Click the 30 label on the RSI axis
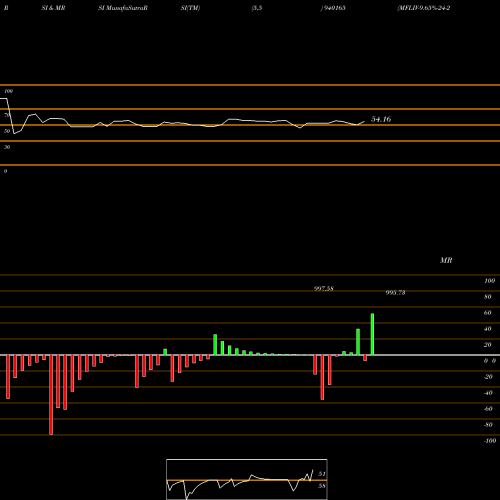The width and height of the screenshot is (500, 500). [7, 147]
